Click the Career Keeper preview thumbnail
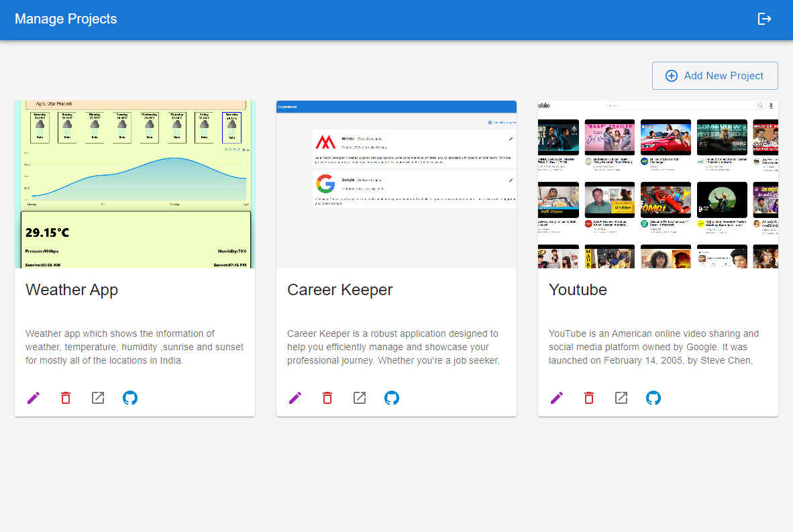The image size is (793, 532). tap(396, 184)
